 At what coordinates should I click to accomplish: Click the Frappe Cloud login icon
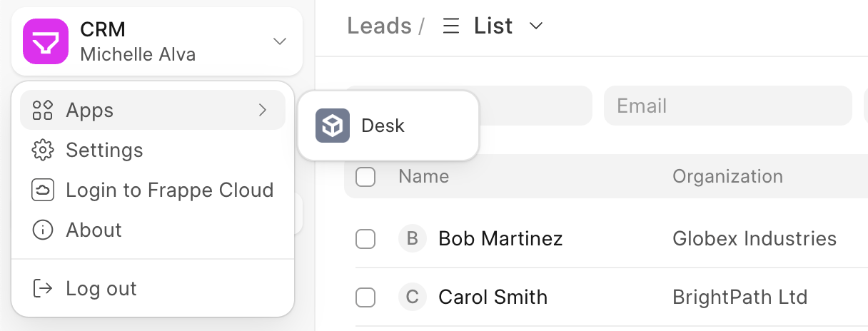[x=43, y=190]
